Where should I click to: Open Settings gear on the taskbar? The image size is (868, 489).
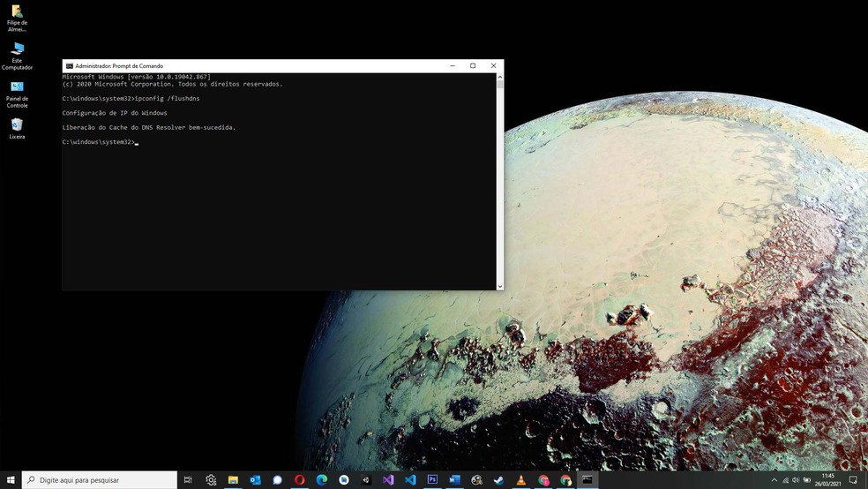[211, 479]
